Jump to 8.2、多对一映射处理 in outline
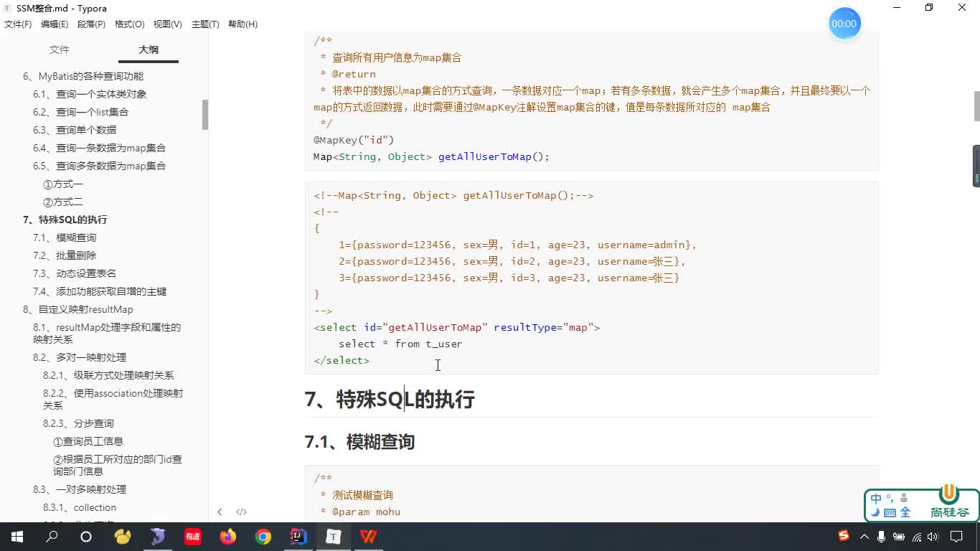This screenshot has width=980, height=551. pos(80,357)
